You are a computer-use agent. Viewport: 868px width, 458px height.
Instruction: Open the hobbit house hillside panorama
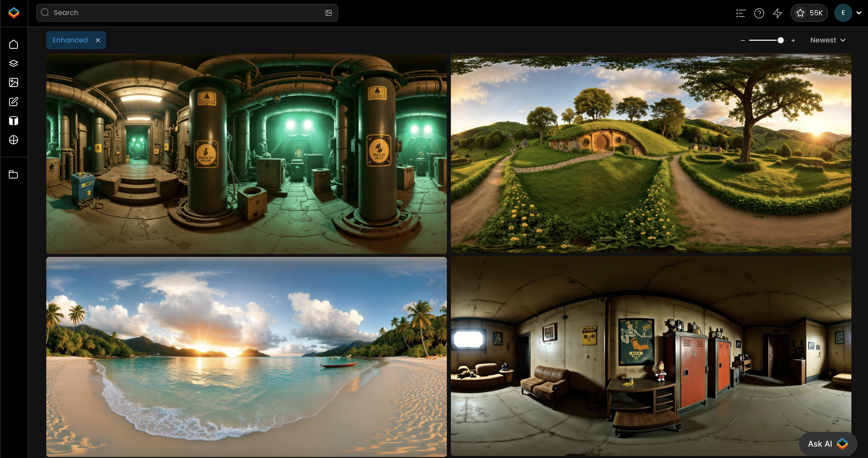[651, 153]
